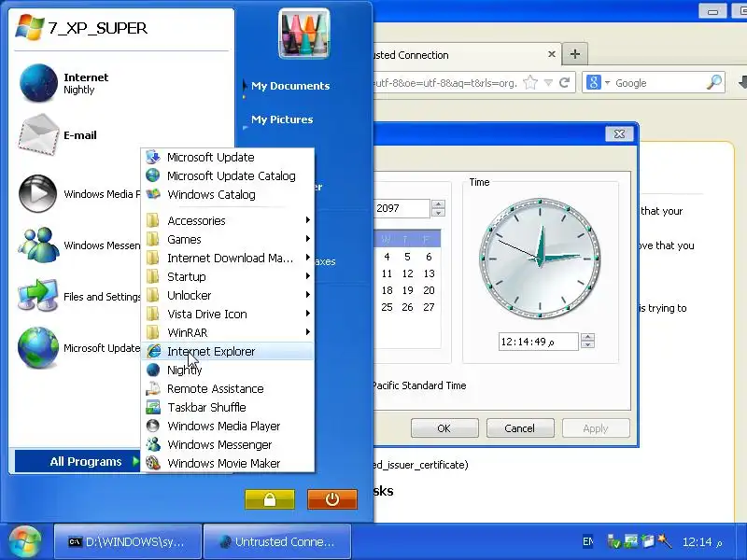Open Microsoft Update Catalog
This screenshot has height=560, width=747.
click(x=228, y=175)
